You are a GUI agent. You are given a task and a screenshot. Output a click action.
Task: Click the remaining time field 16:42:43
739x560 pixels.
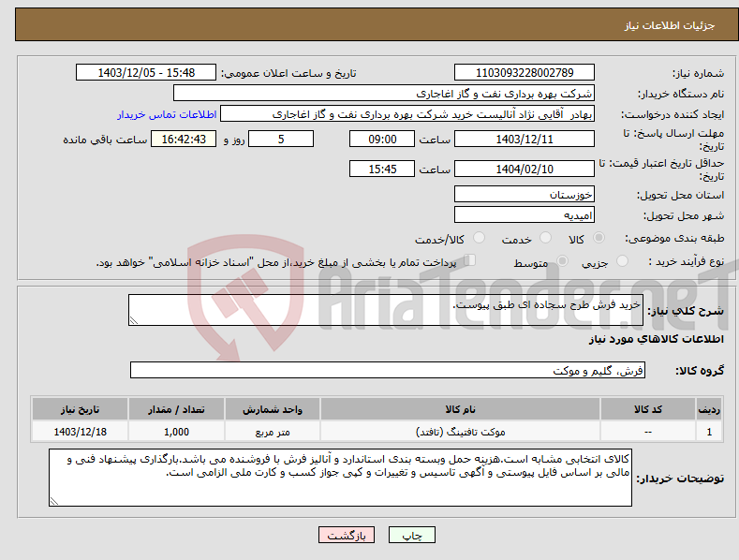pos(184,139)
